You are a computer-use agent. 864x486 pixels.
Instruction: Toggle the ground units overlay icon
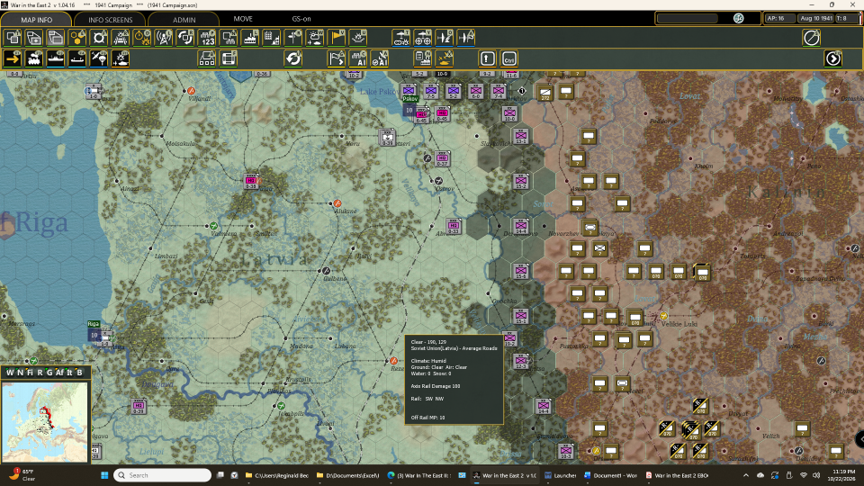(121, 38)
